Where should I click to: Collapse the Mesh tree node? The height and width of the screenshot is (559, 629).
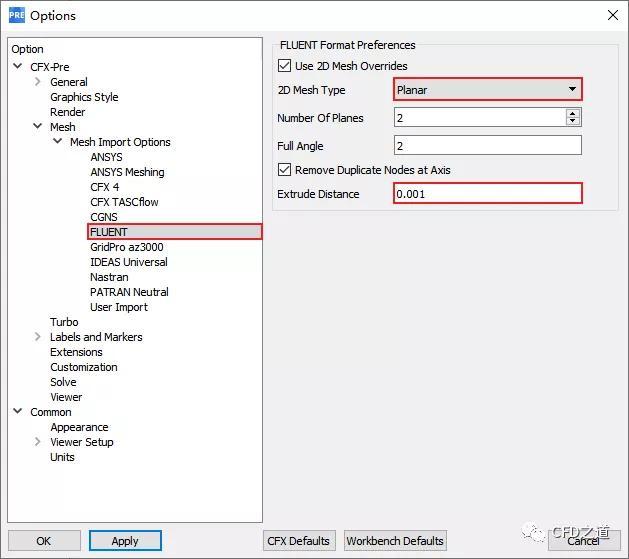[38, 126]
